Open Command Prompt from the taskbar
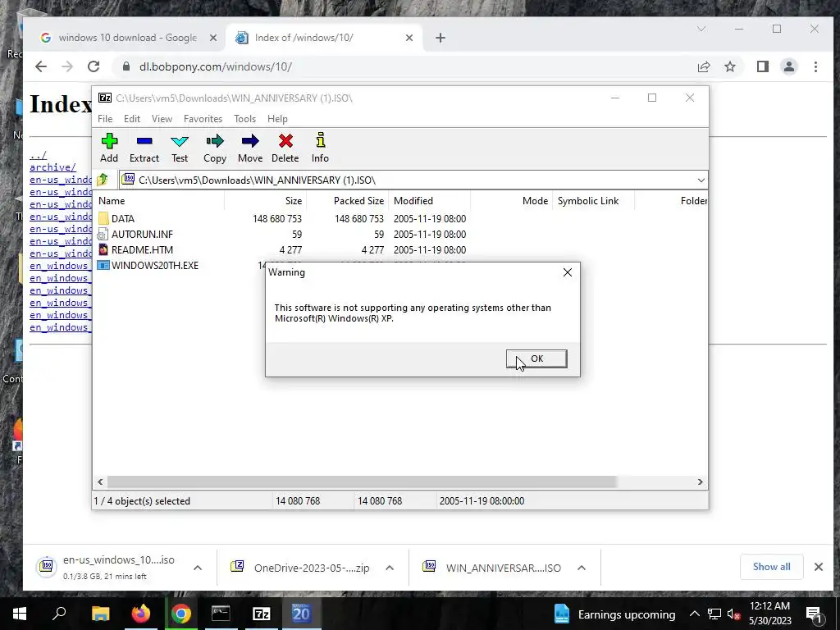The width and height of the screenshot is (840, 630). click(x=221, y=614)
